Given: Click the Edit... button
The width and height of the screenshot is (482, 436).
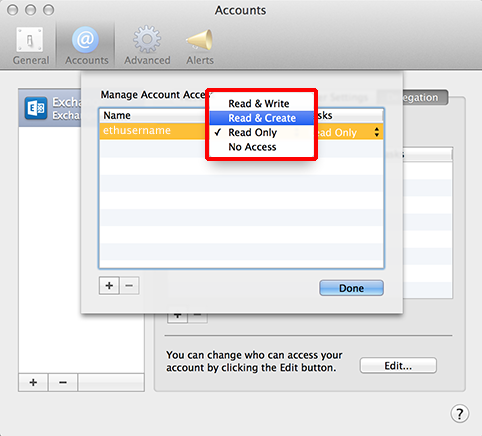Looking at the screenshot, I should [398, 366].
